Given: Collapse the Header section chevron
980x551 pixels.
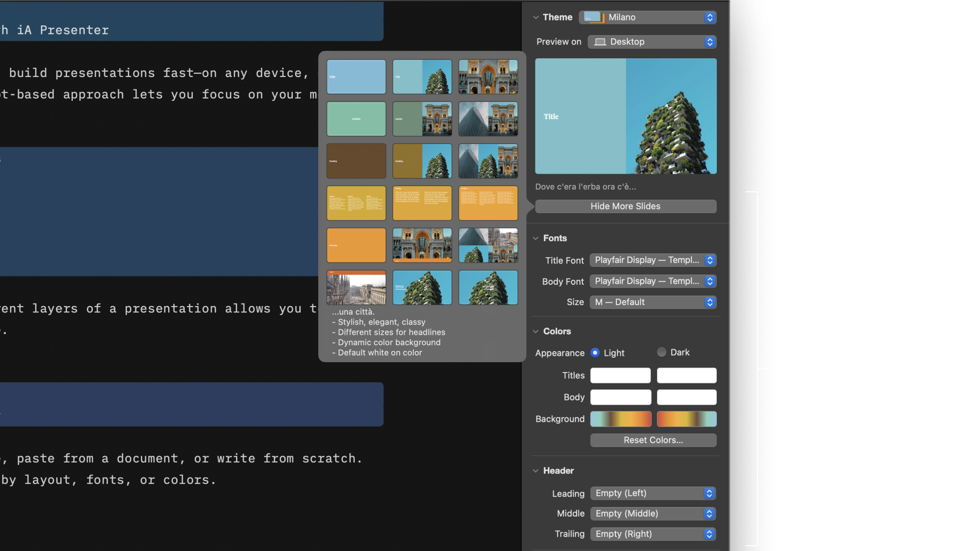Looking at the screenshot, I should (x=535, y=471).
